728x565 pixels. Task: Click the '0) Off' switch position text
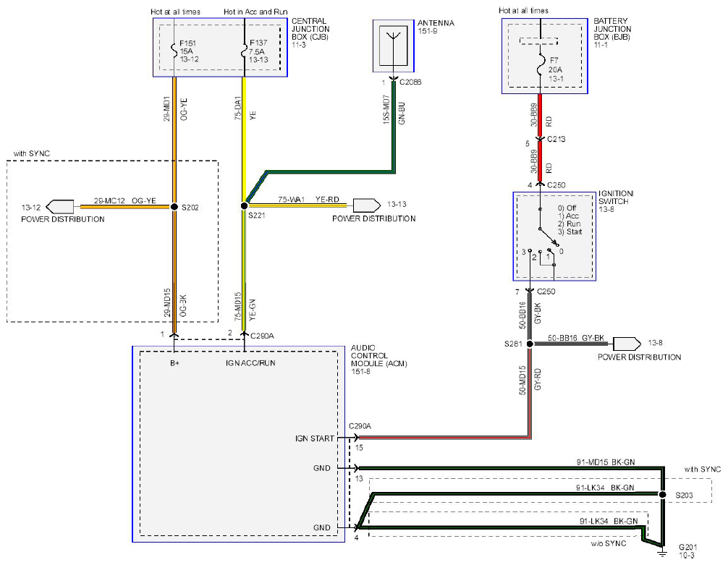pos(567,208)
